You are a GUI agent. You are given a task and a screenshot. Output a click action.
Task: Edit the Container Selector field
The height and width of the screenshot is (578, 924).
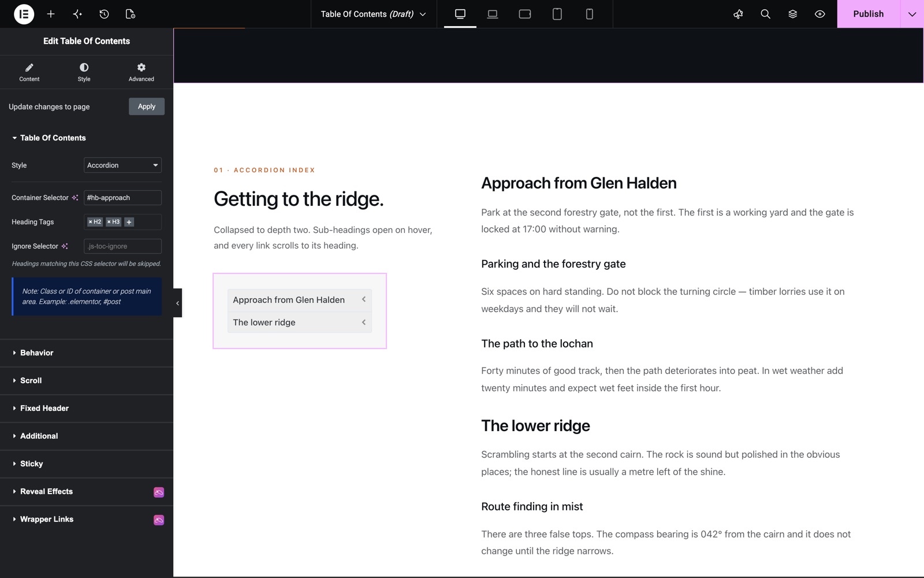tap(122, 198)
